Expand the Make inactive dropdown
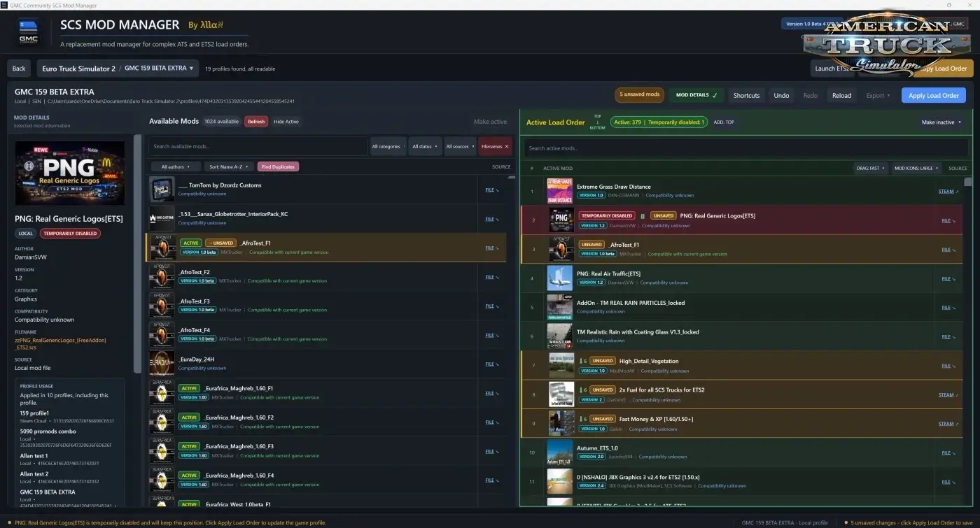The height and width of the screenshot is (528, 980). (x=941, y=122)
